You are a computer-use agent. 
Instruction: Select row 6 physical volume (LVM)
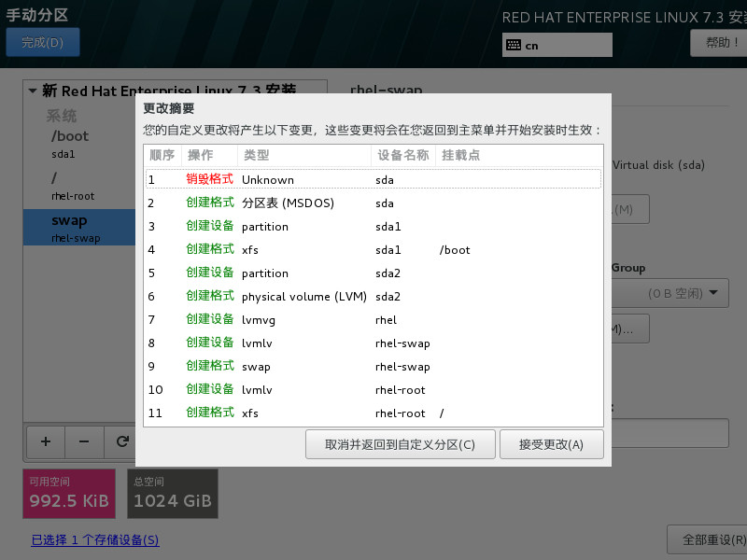[373, 296]
